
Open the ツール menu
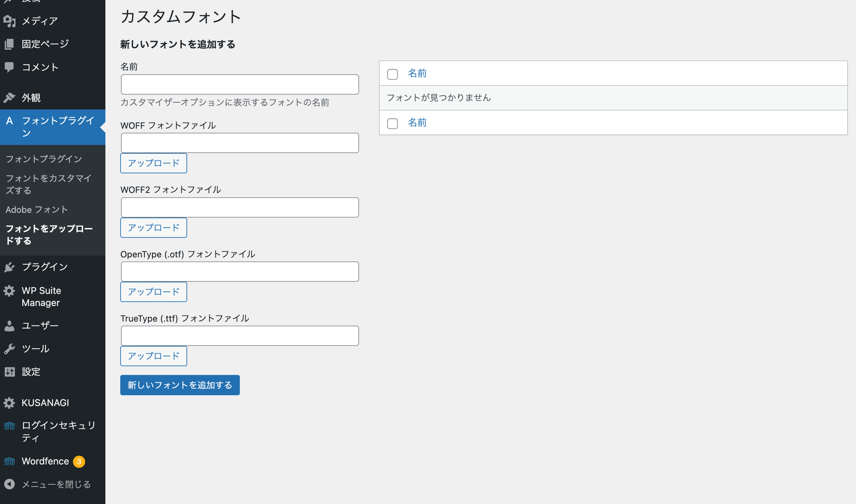pyautogui.click(x=53, y=349)
